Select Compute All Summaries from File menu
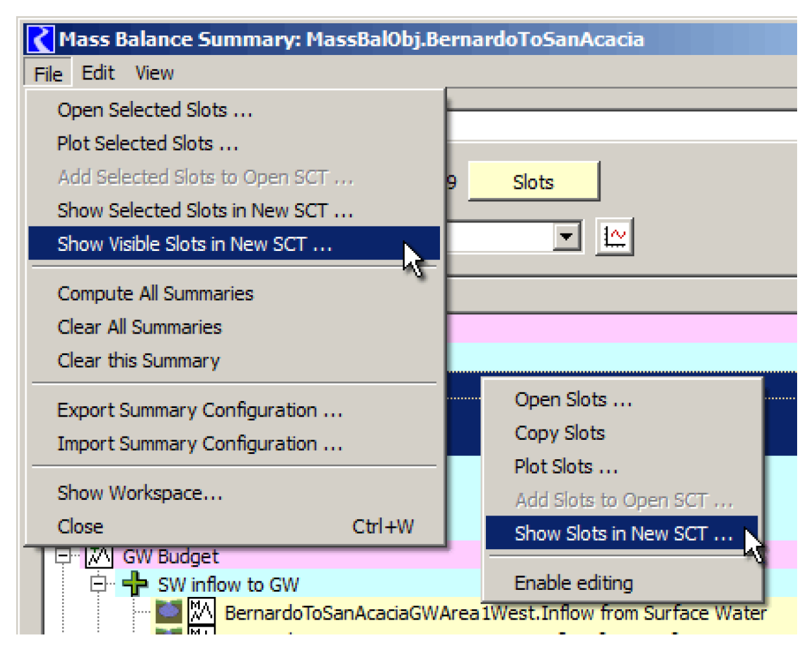 click(155, 294)
